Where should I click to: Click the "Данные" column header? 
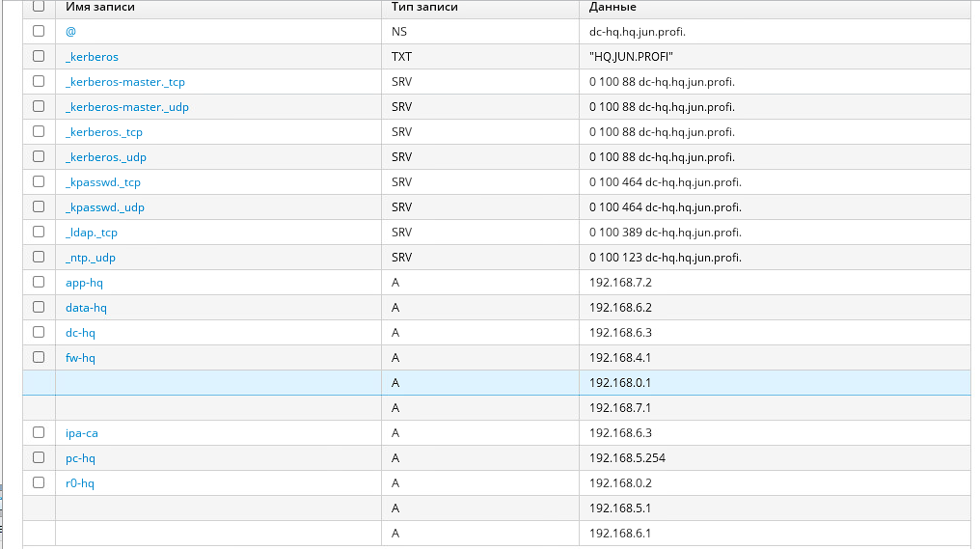pos(612,7)
